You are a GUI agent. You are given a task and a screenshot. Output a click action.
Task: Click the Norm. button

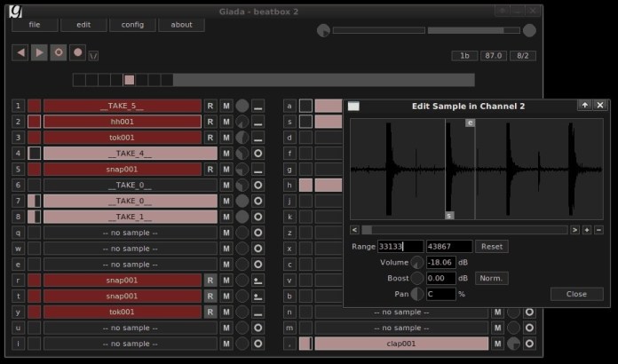tap(492, 278)
